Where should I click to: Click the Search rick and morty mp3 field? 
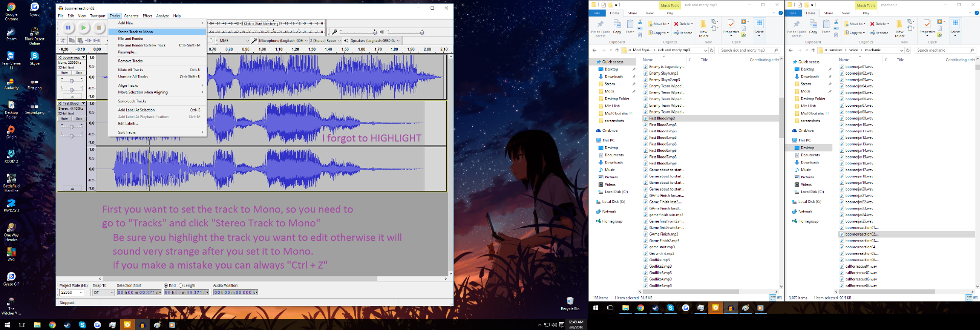pos(749,50)
